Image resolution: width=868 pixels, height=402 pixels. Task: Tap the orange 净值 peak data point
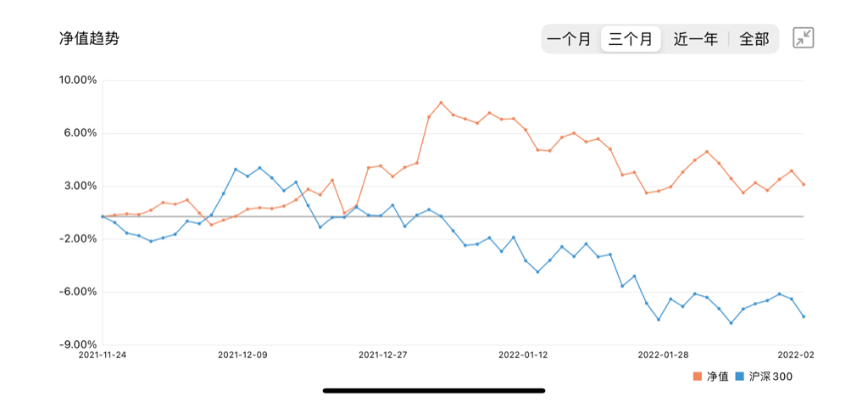click(441, 103)
